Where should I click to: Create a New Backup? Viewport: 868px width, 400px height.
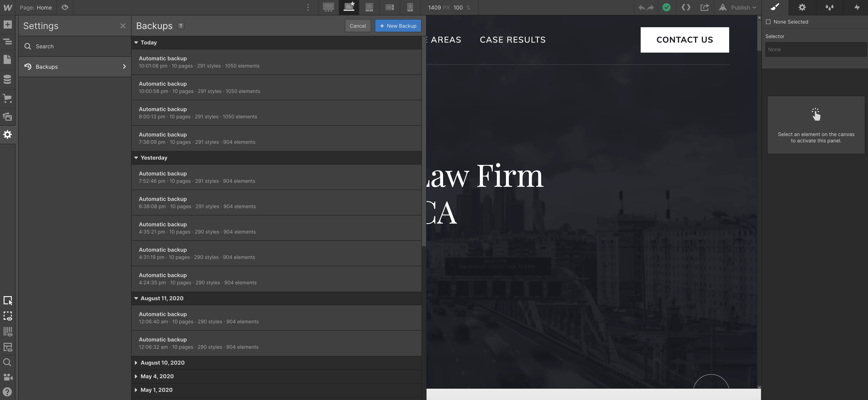(x=398, y=26)
